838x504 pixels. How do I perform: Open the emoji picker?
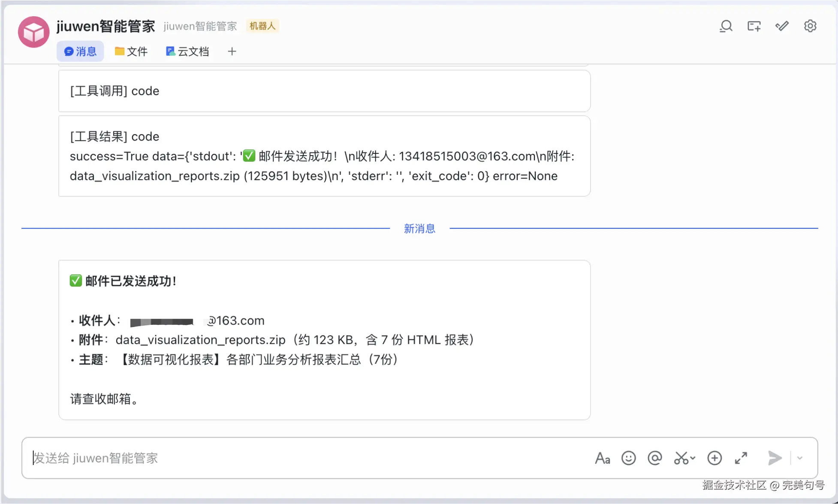click(x=629, y=458)
